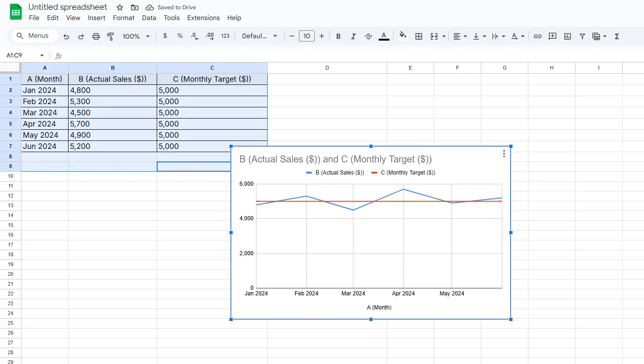The image size is (644, 364).
Task: Toggle bold formatting
Action: coord(339,36)
